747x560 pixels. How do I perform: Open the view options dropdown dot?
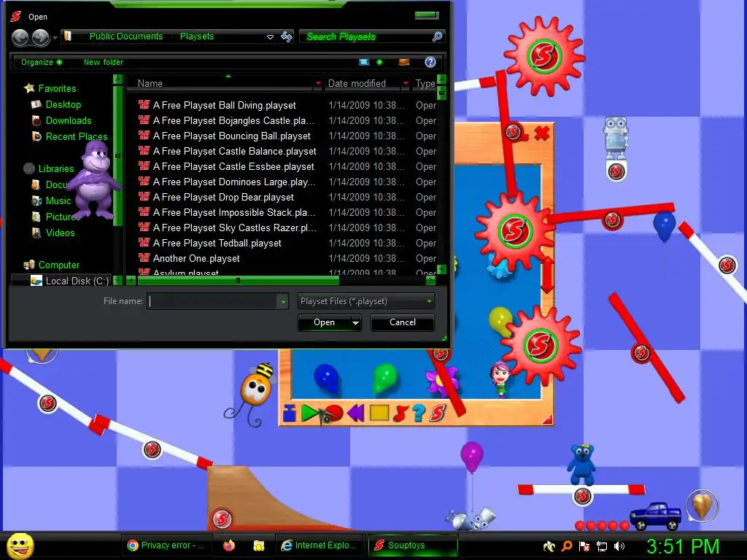click(x=379, y=62)
